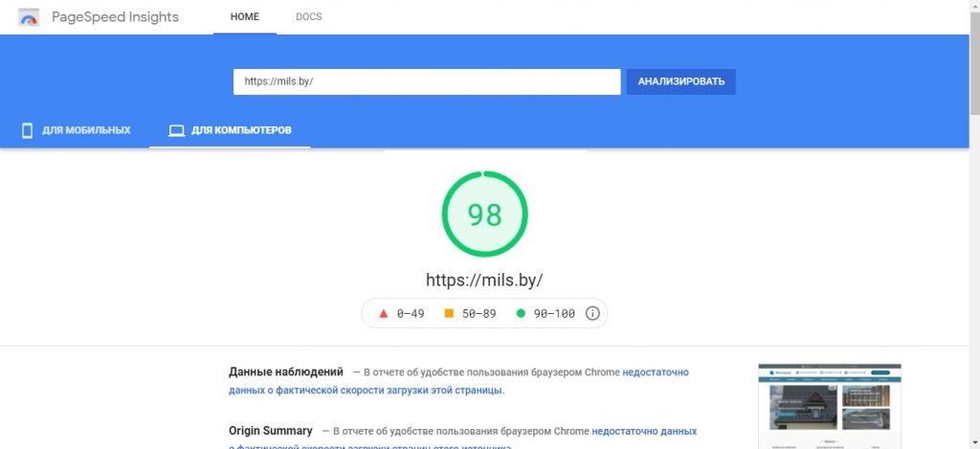Click the red triangle 0–49 legend icon

(x=384, y=314)
